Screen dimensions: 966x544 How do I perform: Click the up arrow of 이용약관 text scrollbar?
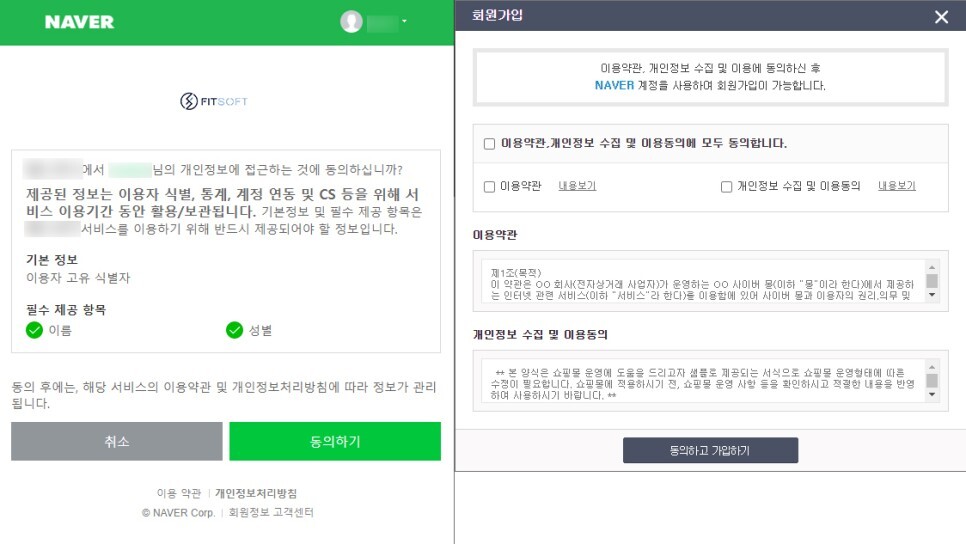point(932,267)
